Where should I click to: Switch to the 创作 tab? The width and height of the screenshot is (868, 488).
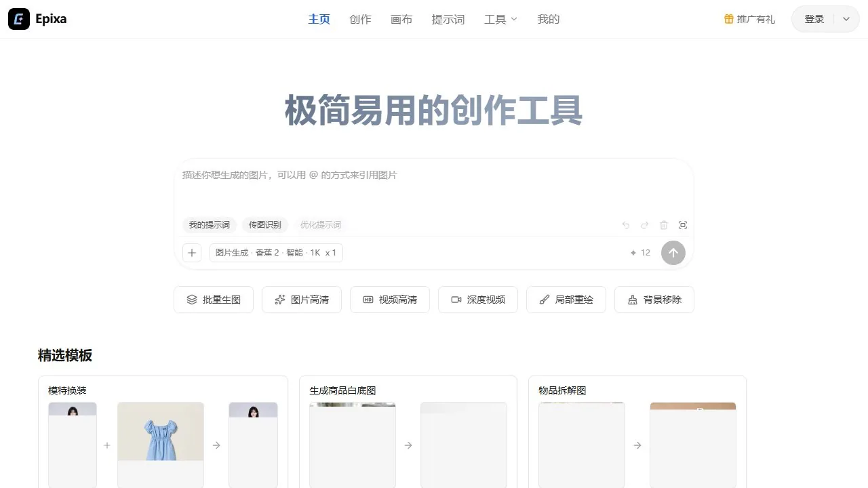[x=360, y=19]
